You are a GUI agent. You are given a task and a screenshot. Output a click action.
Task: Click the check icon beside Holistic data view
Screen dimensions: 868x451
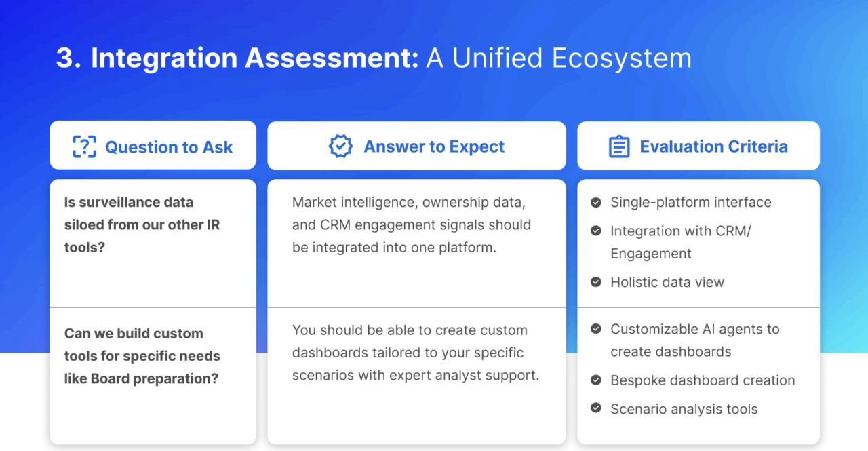(x=596, y=282)
